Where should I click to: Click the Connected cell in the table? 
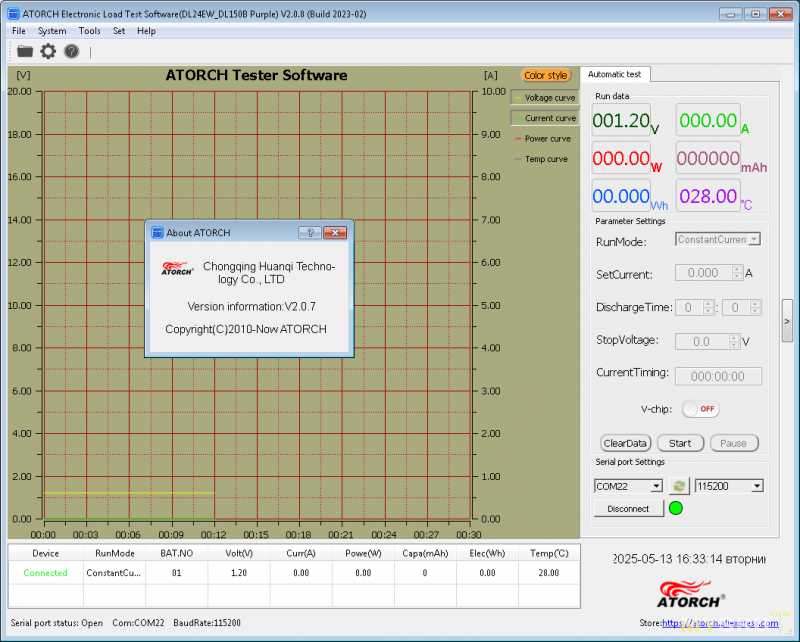(x=45, y=573)
